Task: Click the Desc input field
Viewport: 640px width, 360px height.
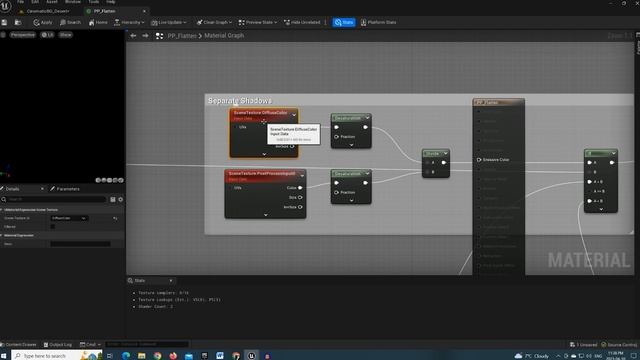Action: (x=80, y=244)
